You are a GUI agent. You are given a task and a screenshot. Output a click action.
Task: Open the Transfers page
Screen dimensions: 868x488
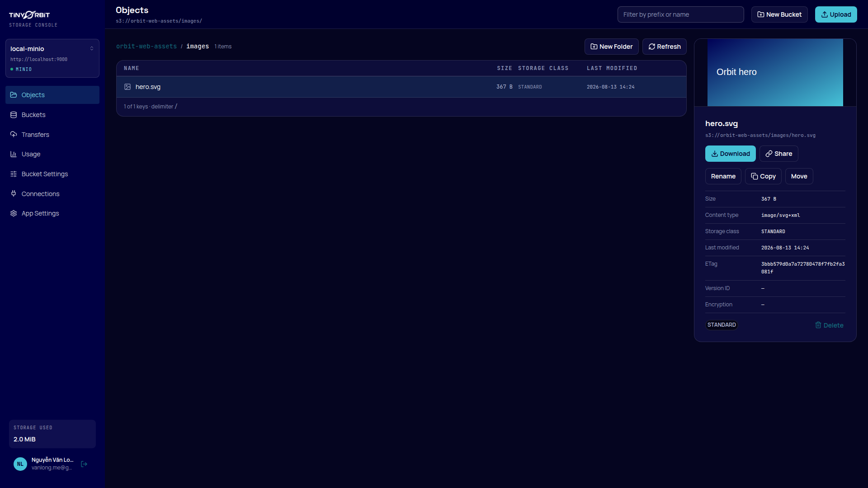point(52,135)
